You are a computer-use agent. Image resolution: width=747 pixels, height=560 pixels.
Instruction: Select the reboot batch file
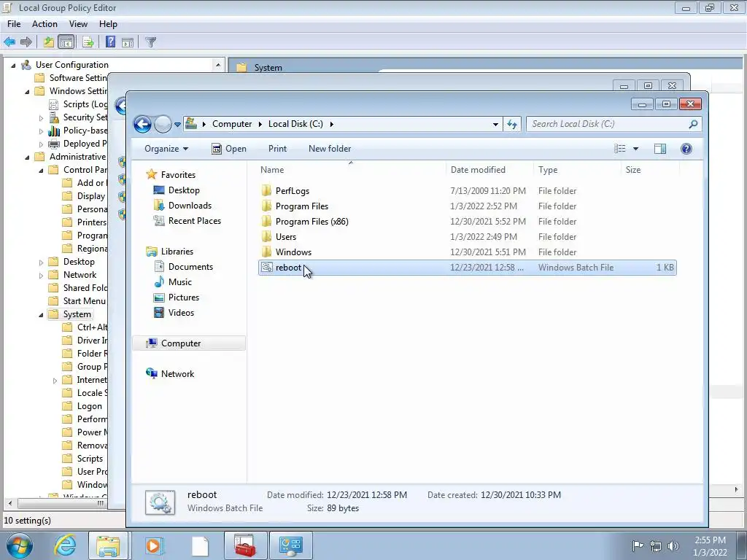click(x=468, y=268)
